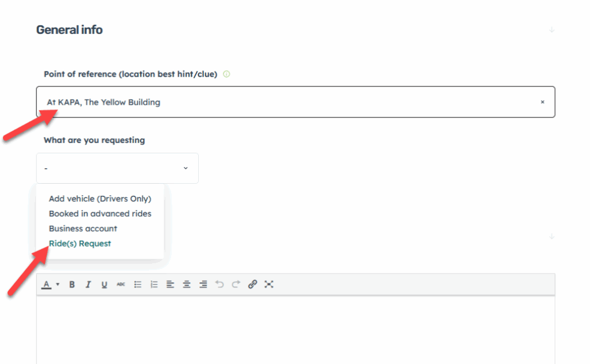Select "Ride(s) Request" from the list

point(80,244)
